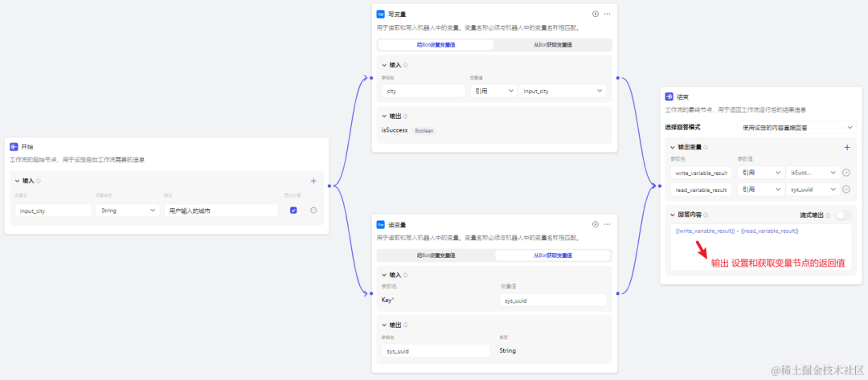The height and width of the screenshot is (380, 868).
Task: Open the String type dropdown in 开始 node
Action: pos(127,210)
